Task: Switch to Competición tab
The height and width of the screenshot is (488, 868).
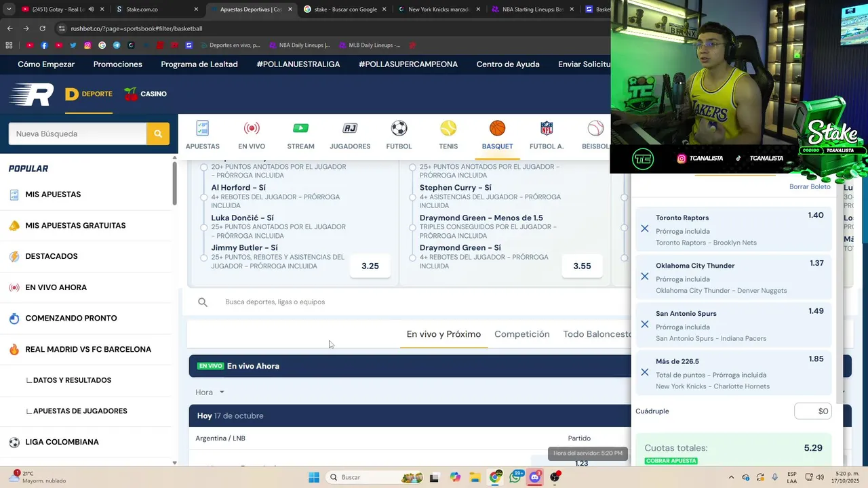Action: click(x=522, y=334)
